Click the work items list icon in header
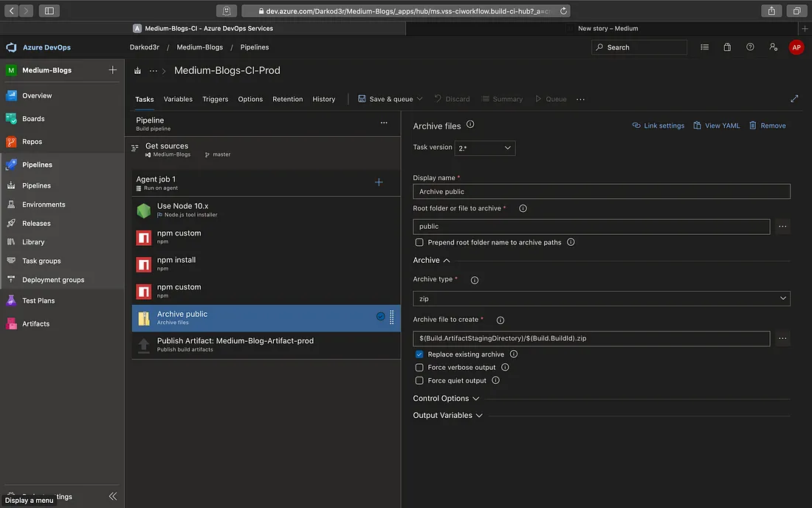 (704, 47)
